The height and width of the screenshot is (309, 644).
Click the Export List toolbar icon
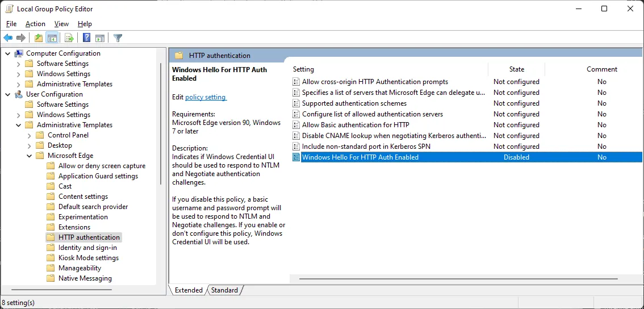[x=69, y=38]
